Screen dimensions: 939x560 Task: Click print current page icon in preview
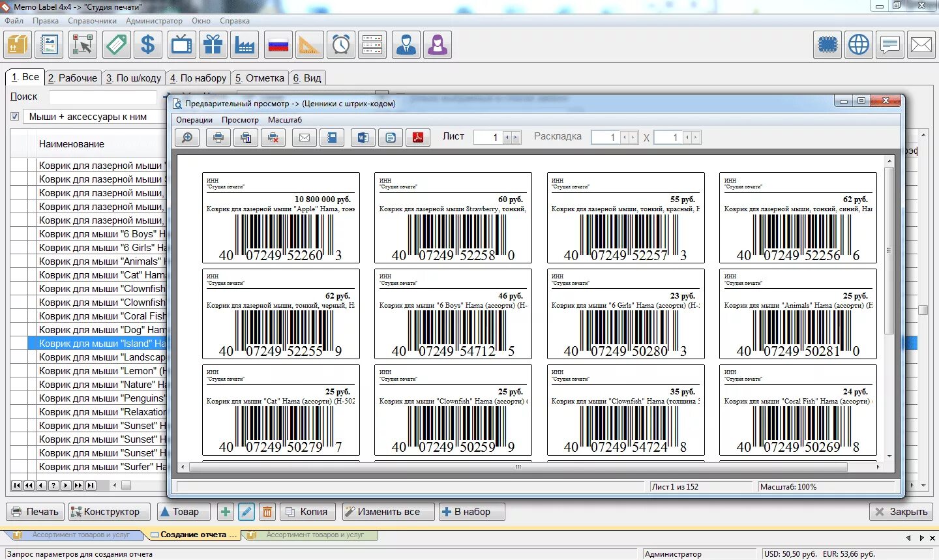click(246, 138)
